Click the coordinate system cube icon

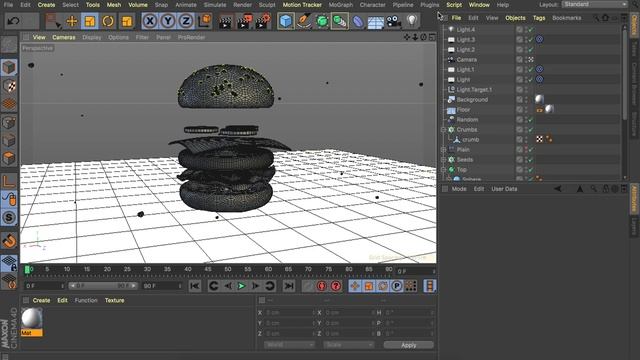tap(204, 21)
